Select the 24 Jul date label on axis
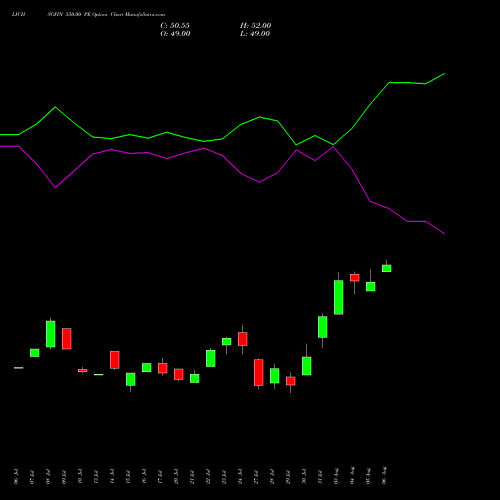 click(240, 476)
